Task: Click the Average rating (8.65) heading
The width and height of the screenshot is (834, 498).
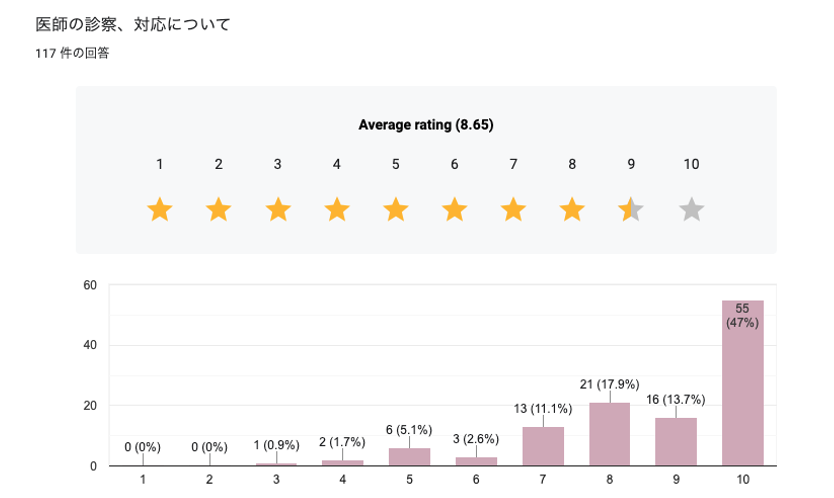Action: (x=426, y=125)
